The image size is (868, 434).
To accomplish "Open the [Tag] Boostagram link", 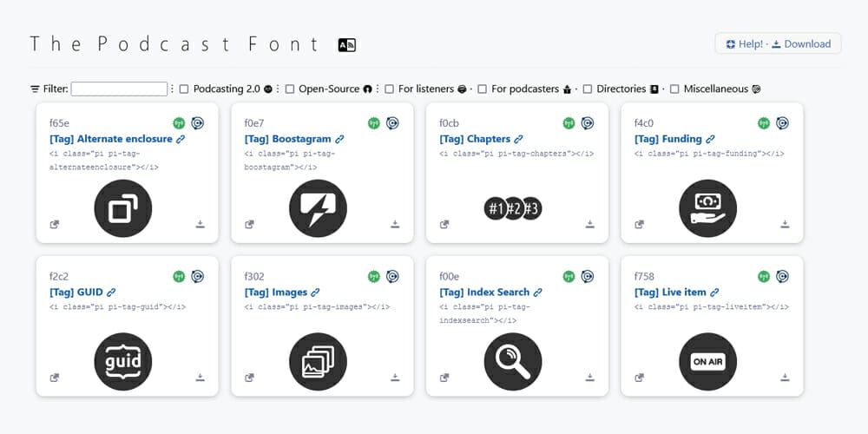I will coord(294,139).
